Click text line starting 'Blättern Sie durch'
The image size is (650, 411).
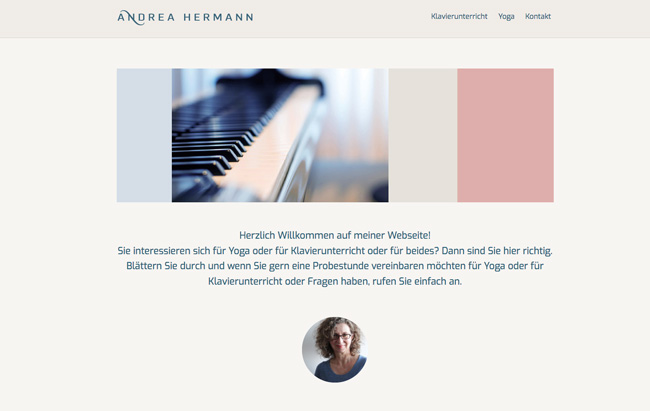tap(335, 266)
